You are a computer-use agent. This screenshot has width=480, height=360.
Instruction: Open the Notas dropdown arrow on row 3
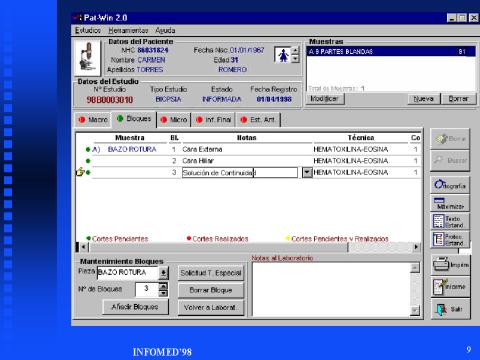coord(307,173)
